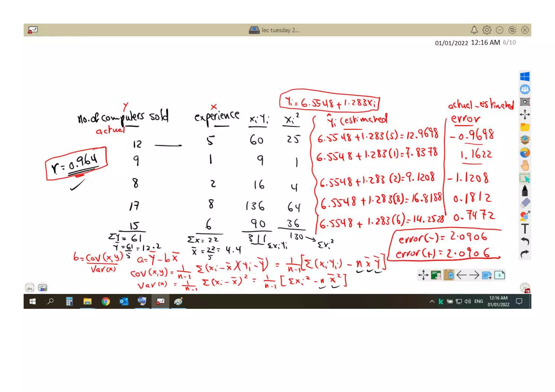Switch the ENG input language
The image size is (555, 392).
click(479, 301)
